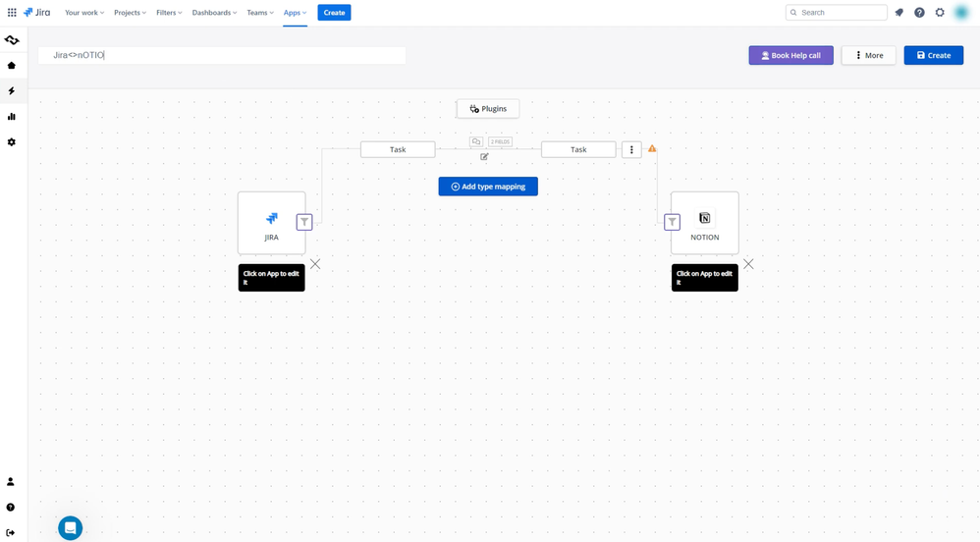The height and width of the screenshot is (542, 980).
Task: Select the JIRA app card
Action: click(x=271, y=223)
